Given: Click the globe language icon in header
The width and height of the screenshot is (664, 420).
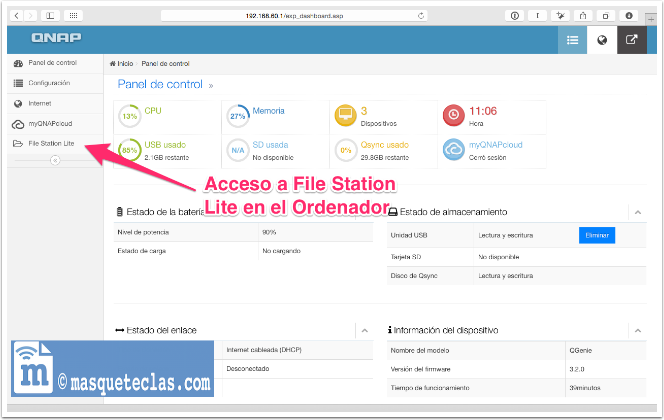Looking at the screenshot, I should 602,40.
